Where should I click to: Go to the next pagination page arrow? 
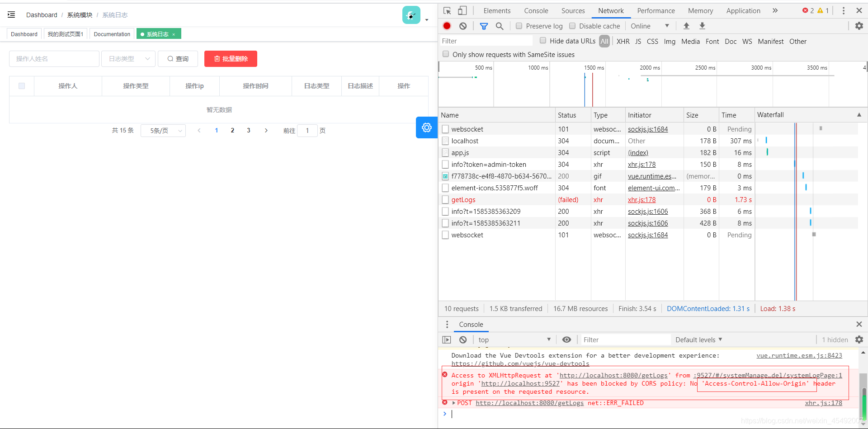point(266,131)
